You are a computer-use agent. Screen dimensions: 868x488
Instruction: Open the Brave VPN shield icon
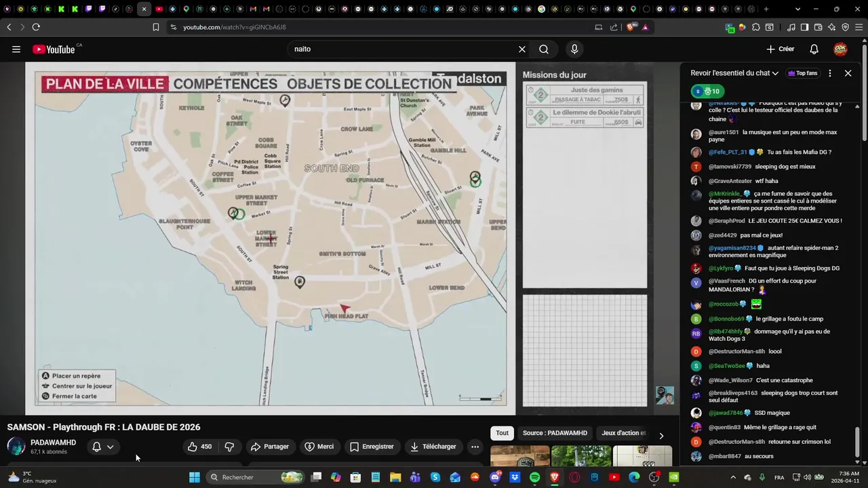[846, 27]
